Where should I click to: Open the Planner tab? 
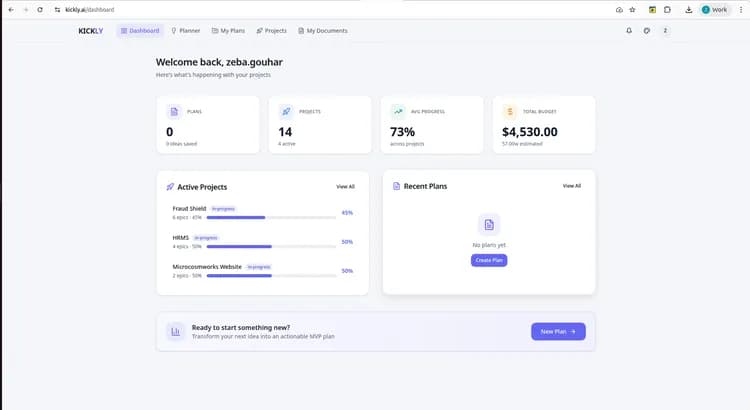[x=186, y=31]
